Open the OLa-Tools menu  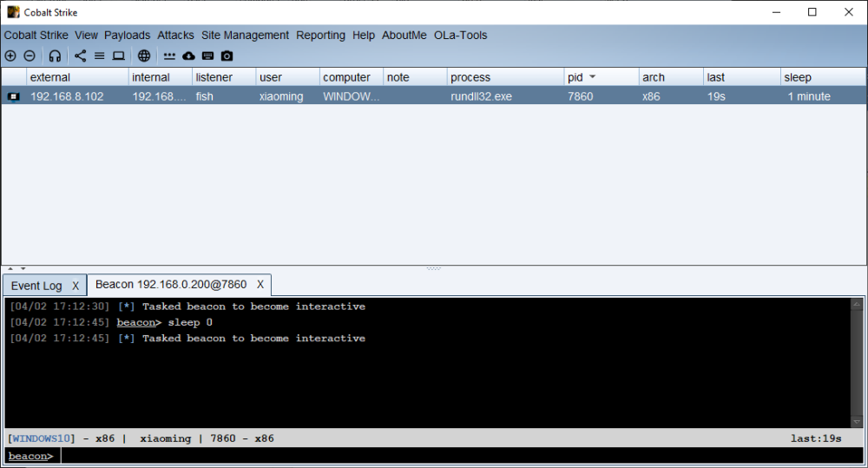point(461,36)
